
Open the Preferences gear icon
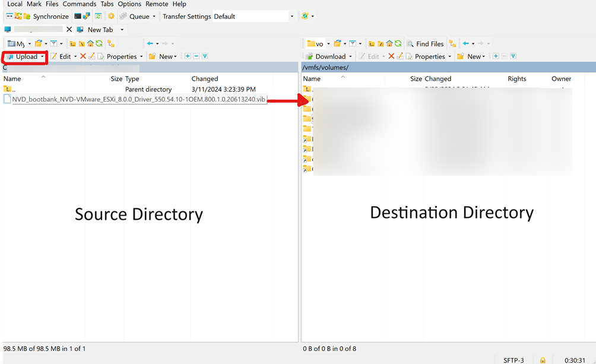(x=111, y=17)
